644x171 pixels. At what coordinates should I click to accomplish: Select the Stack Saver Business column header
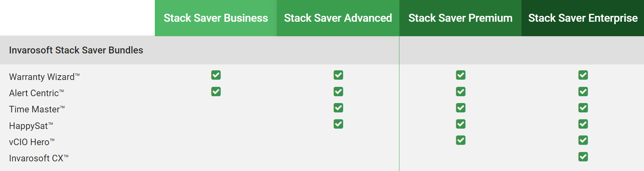point(216,18)
